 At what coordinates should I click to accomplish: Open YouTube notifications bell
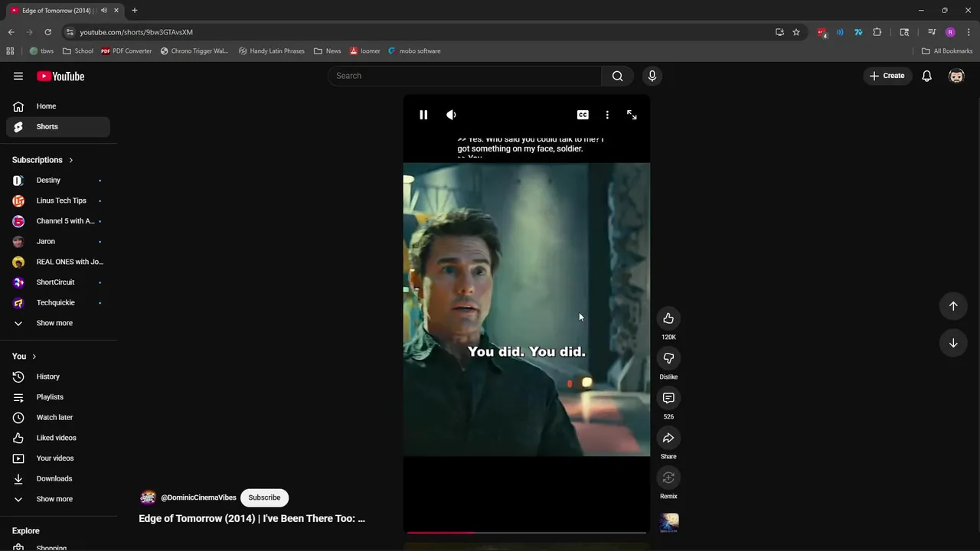(x=926, y=76)
